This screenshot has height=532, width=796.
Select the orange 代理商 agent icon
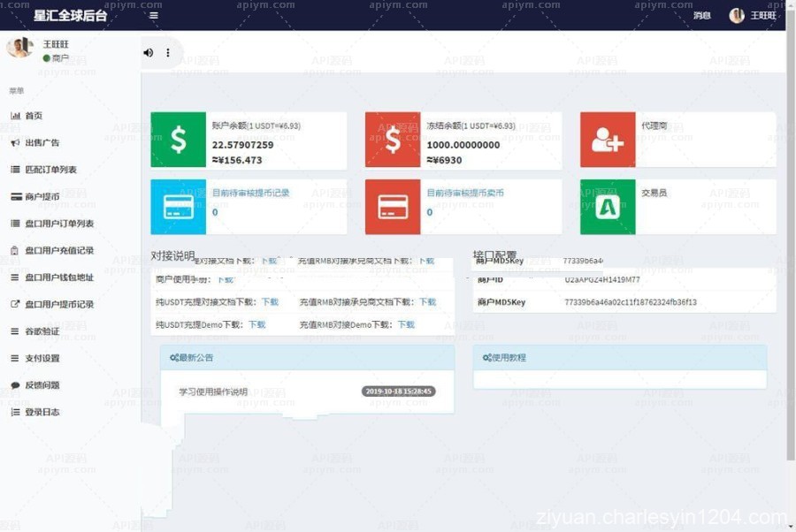tap(607, 140)
